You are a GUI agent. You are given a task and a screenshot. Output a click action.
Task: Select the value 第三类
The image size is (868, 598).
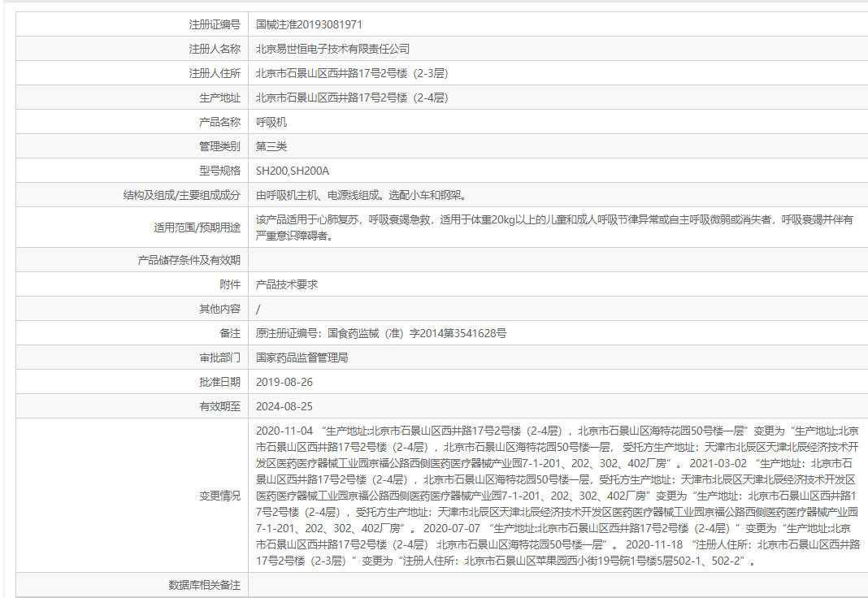tap(271, 146)
